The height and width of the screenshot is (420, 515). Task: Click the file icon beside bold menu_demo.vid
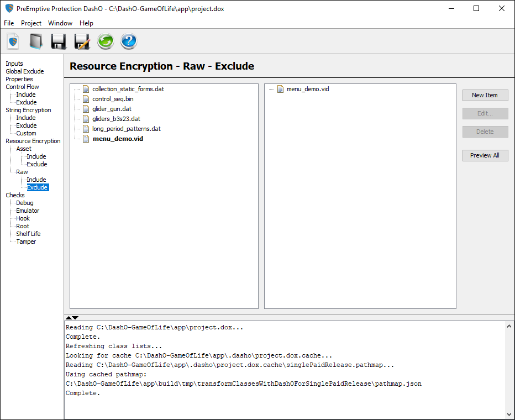coord(86,139)
